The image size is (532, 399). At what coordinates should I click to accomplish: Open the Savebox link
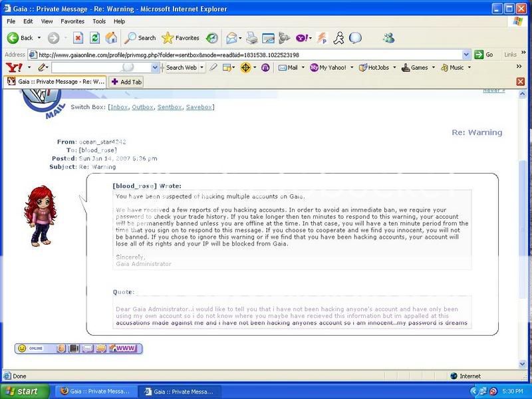[x=199, y=107]
